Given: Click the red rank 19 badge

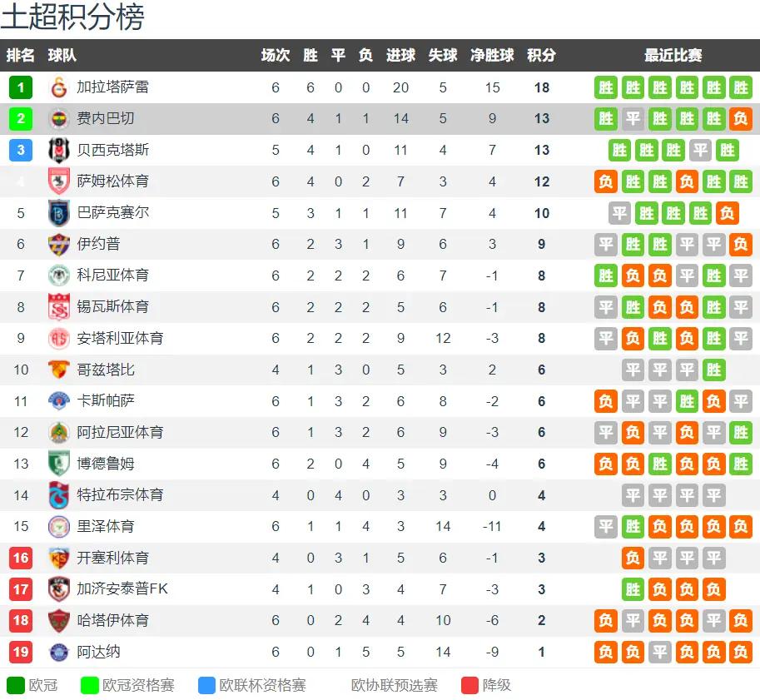Looking at the screenshot, I should tap(21, 652).
